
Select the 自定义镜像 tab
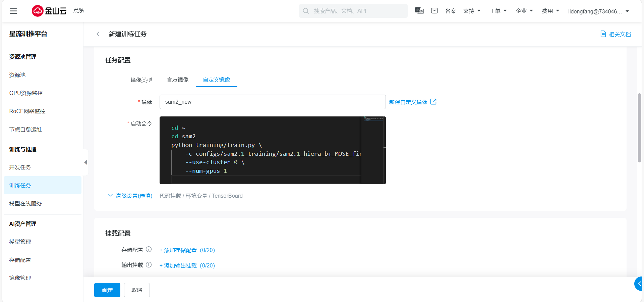tap(217, 80)
